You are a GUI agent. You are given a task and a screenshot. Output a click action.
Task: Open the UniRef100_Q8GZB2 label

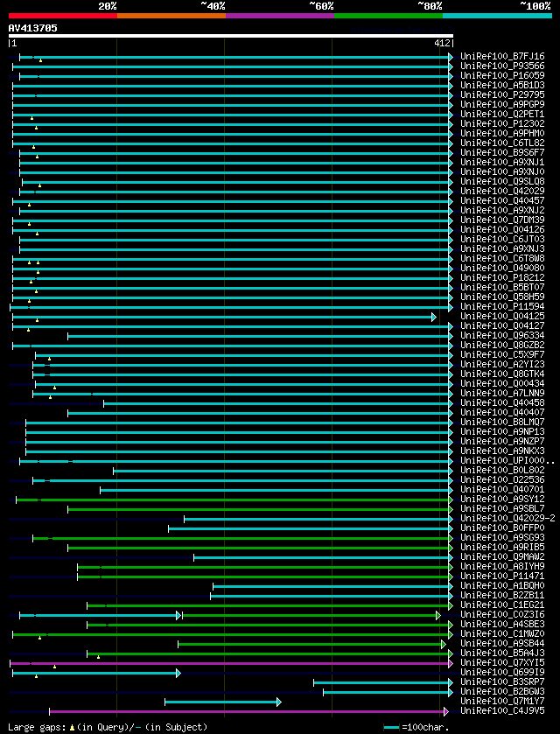tap(502, 346)
